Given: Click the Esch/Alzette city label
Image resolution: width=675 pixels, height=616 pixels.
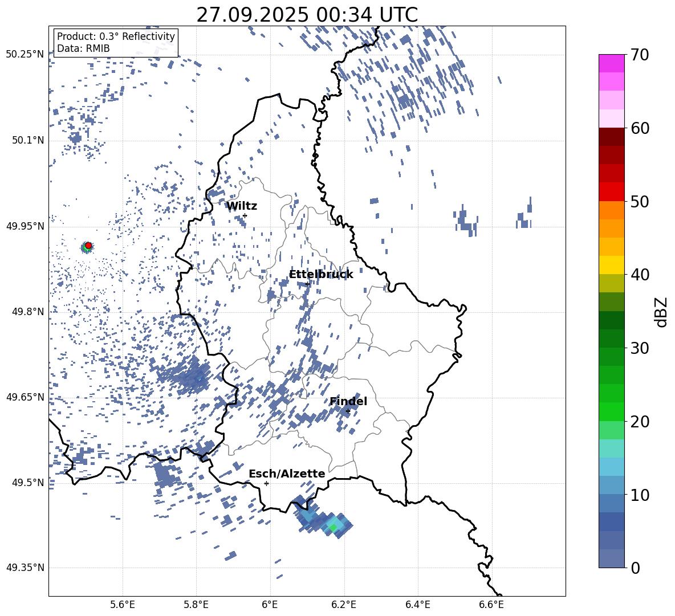Looking at the screenshot, I should point(287,474).
